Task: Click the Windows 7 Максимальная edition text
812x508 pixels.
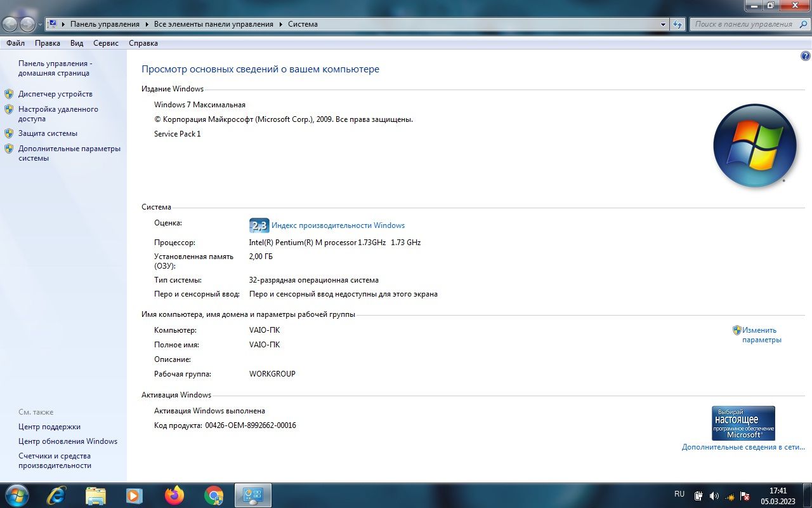Action: click(200, 105)
